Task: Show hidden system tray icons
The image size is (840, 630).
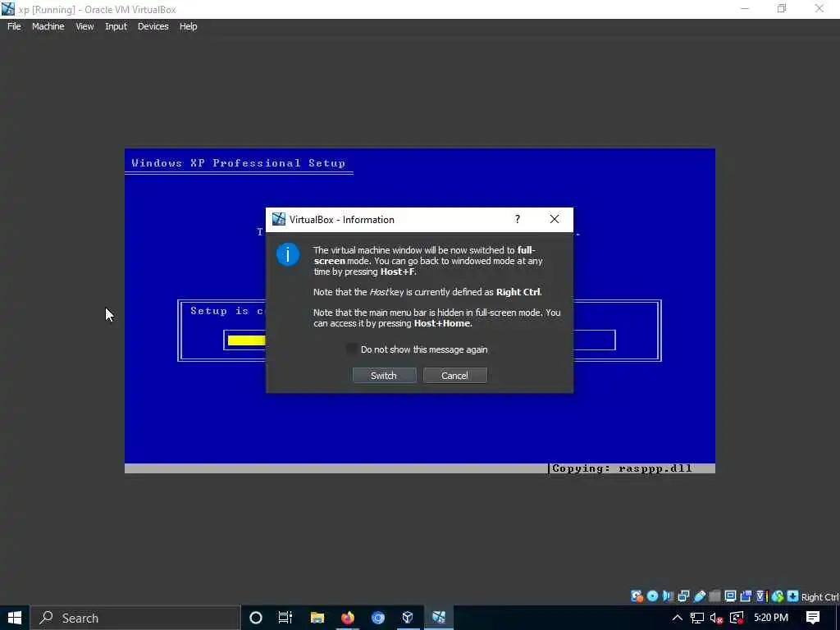Action: click(x=677, y=618)
